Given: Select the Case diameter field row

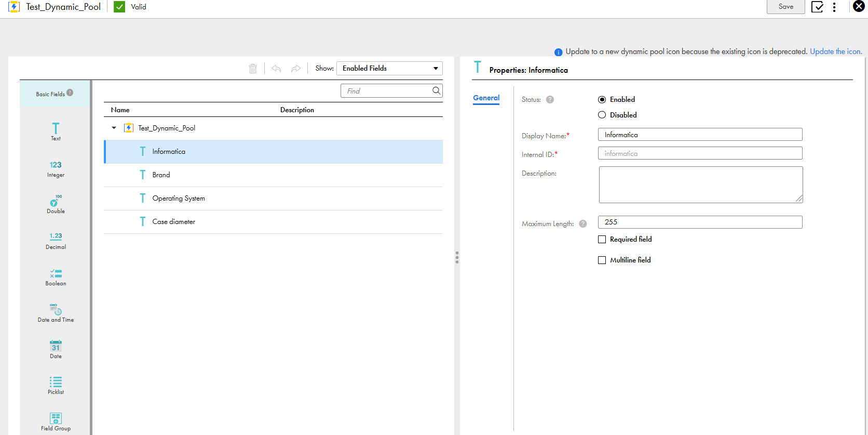Looking at the screenshot, I should (274, 222).
